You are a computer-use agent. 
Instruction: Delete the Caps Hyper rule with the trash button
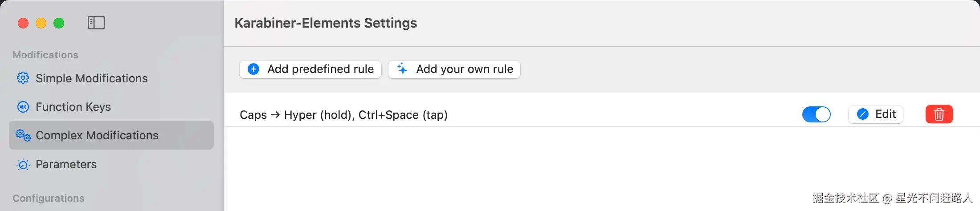pyautogui.click(x=939, y=114)
